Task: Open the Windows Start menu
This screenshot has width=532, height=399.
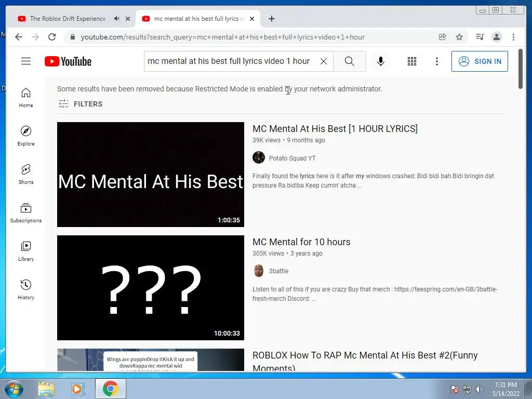Action: point(14,389)
